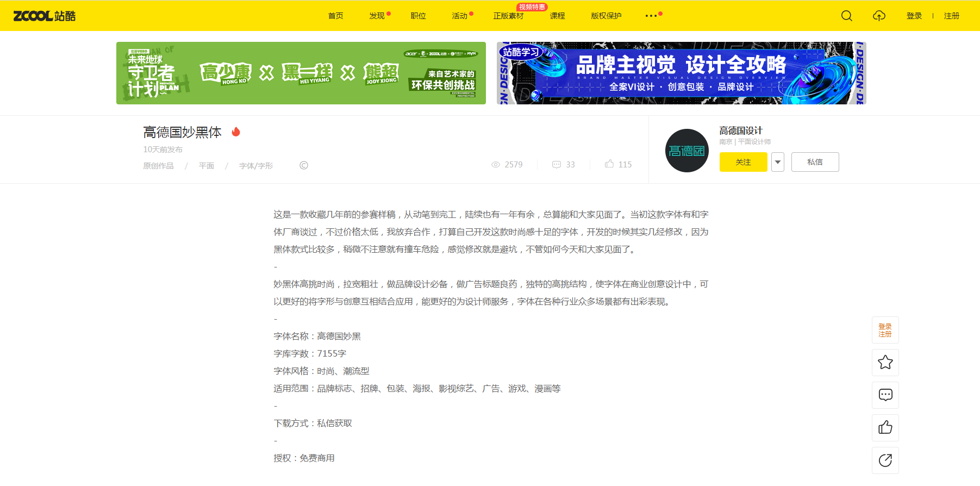
Task: Open the search magnifier icon
Action: click(847, 16)
